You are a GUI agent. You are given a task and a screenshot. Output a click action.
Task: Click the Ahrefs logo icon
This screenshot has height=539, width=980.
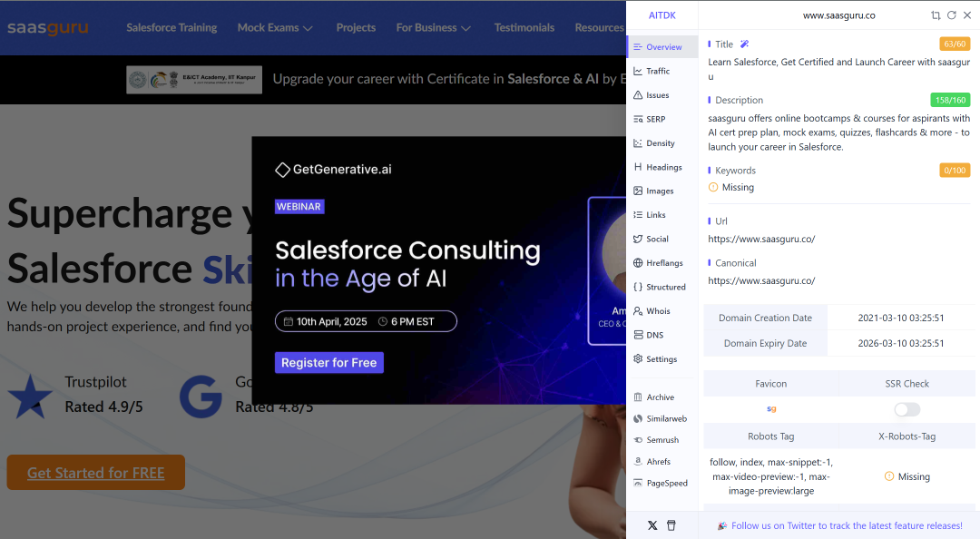[638, 462]
